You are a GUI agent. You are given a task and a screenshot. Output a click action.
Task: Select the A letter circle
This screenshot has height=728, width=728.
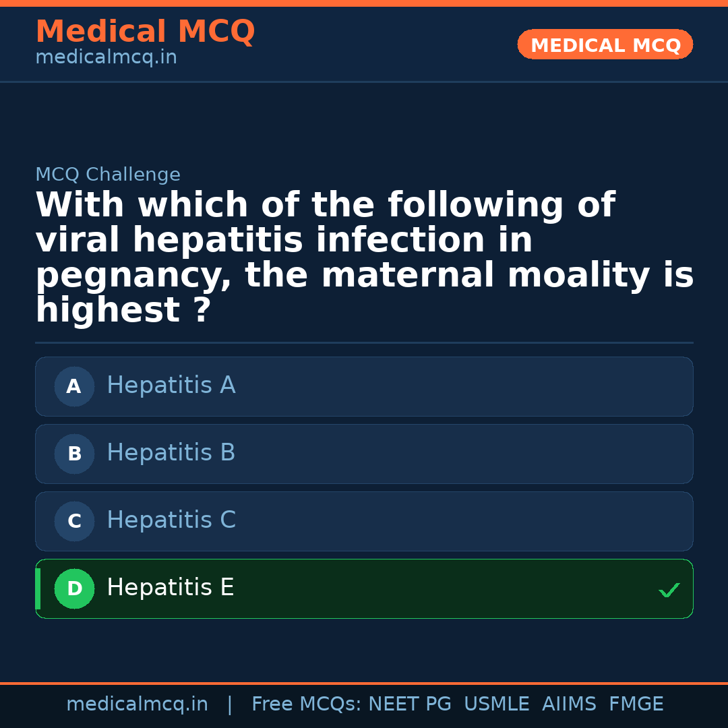(74, 387)
